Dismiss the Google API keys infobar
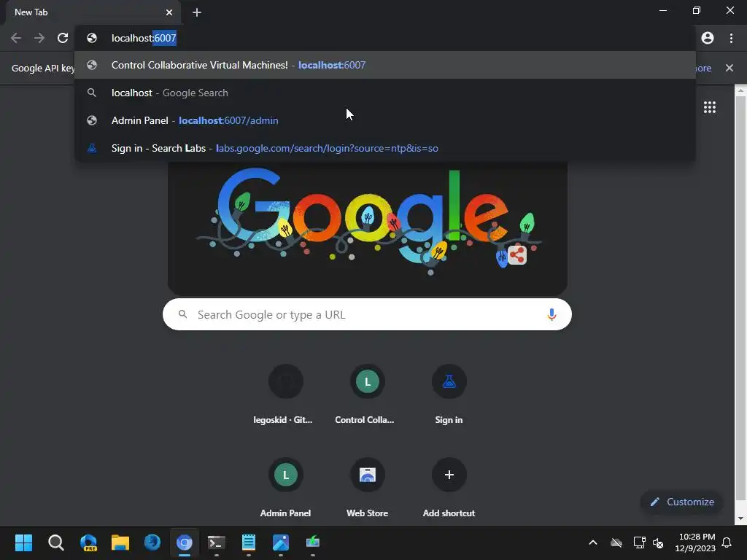The image size is (747, 560). [x=729, y=68]
